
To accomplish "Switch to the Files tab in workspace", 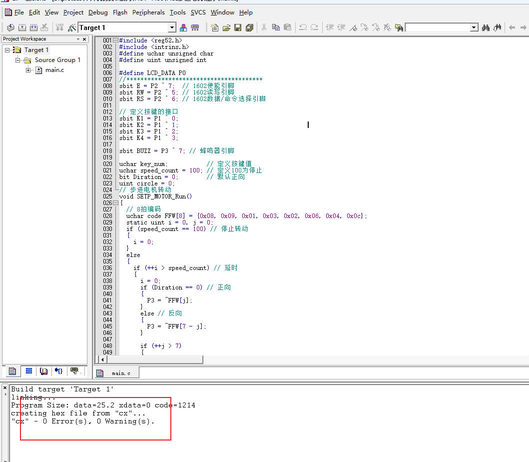I will pos(12,371).
